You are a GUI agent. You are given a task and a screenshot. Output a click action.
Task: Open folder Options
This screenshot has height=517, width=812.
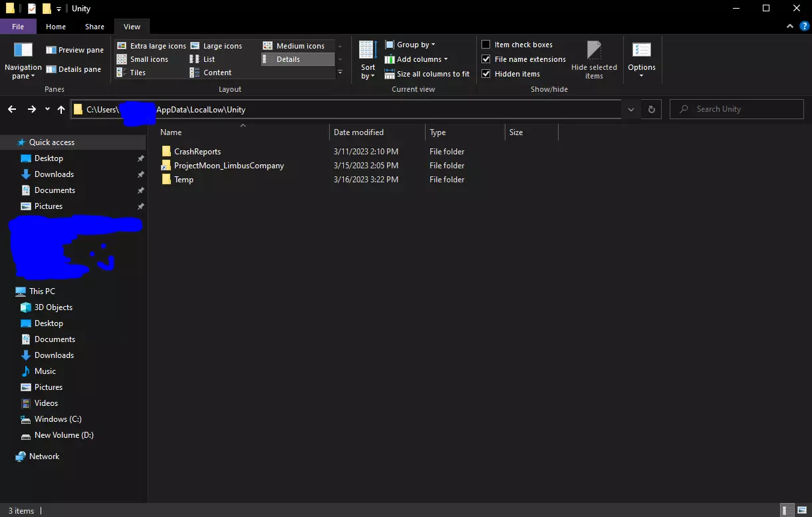pyautogui.click(x=642, y=60)
